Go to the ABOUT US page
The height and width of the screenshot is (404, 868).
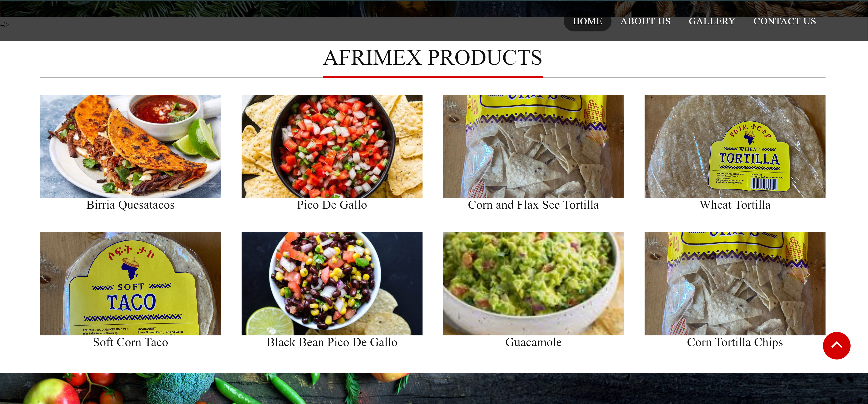point(645,21)
